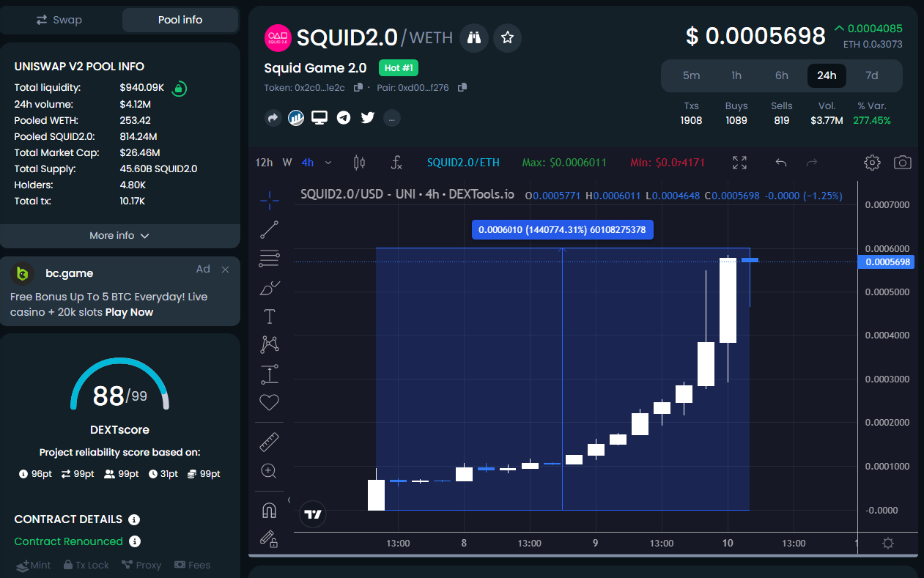The height and width of the screenshot is (578, 924).
Task: Select the crosshair cursor tool
Action: pos(269,199)
